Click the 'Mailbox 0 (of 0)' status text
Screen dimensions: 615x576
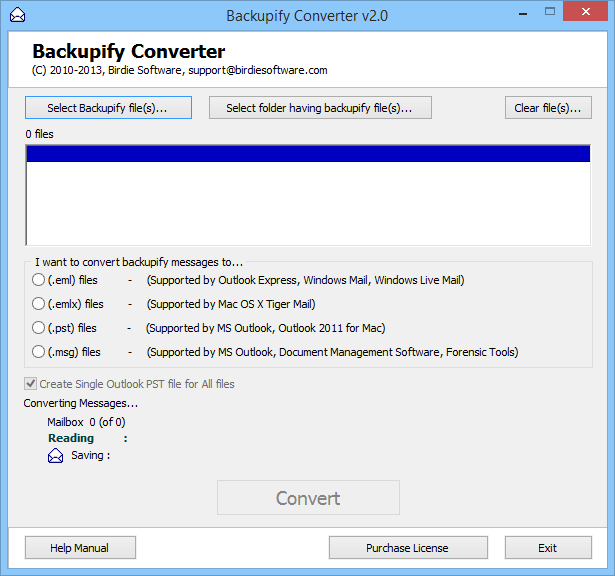[x=86, y=422]
